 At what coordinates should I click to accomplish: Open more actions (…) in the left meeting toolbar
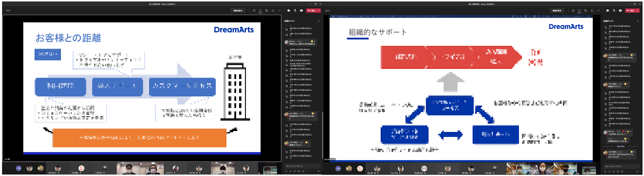(x=279, y=11)
